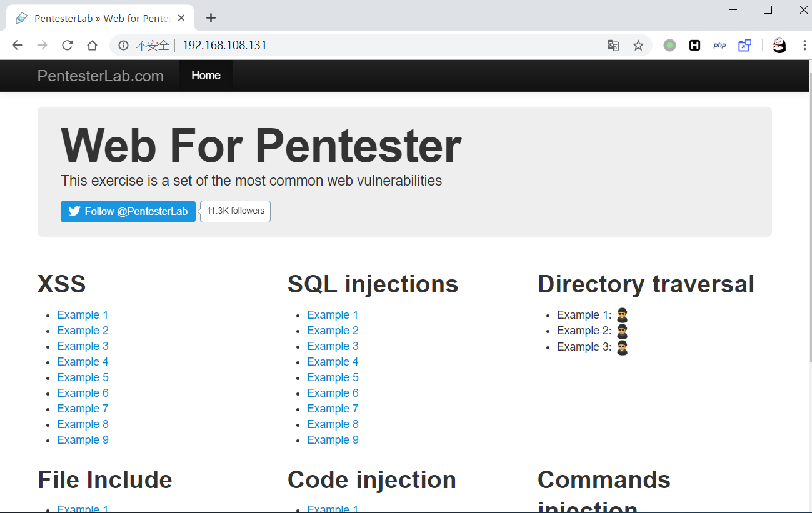Click the hacker icon beside Directory traversal Example 1
Image resolution: width=812 pixels, height=513 pixels.
(622, 316)
